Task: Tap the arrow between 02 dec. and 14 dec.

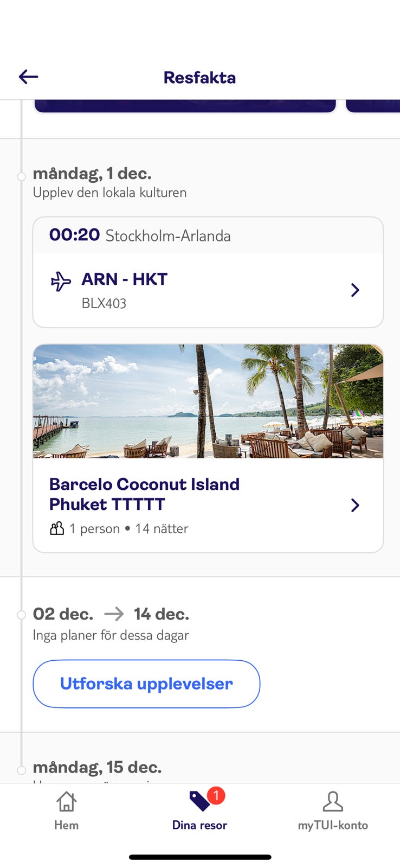Action: click(114, 614)
